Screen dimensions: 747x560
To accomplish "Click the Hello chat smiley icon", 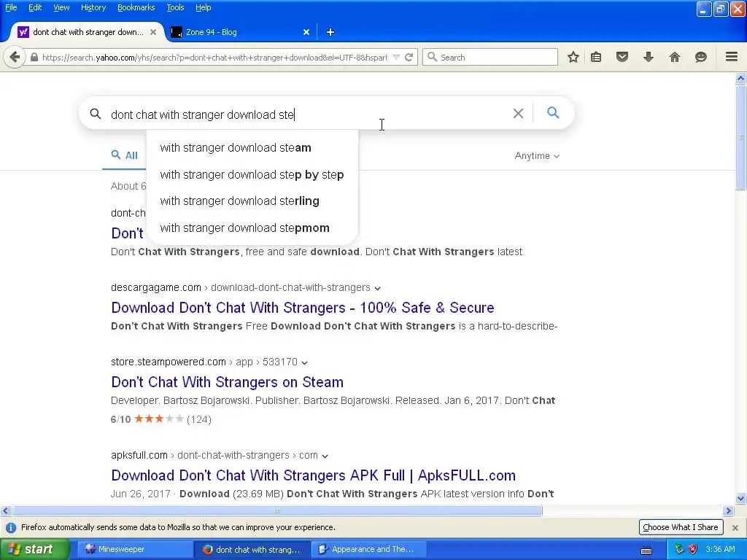I will click(701, 57).
